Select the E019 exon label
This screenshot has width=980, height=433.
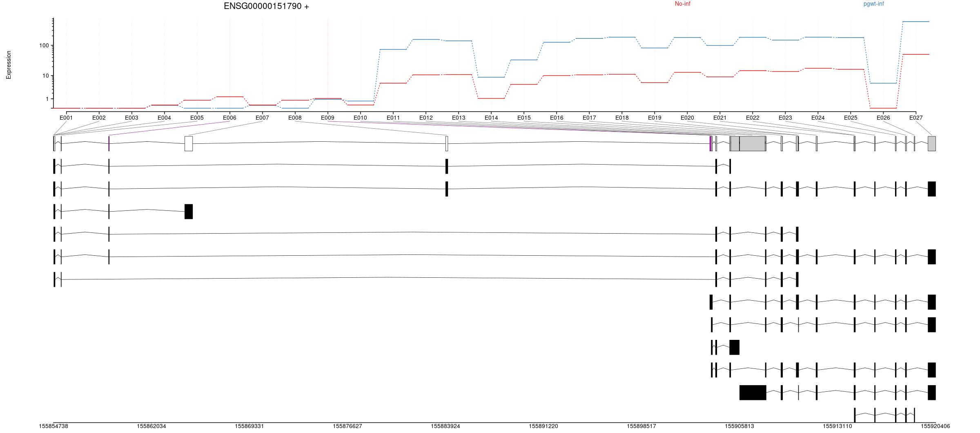tap(655, 118)
